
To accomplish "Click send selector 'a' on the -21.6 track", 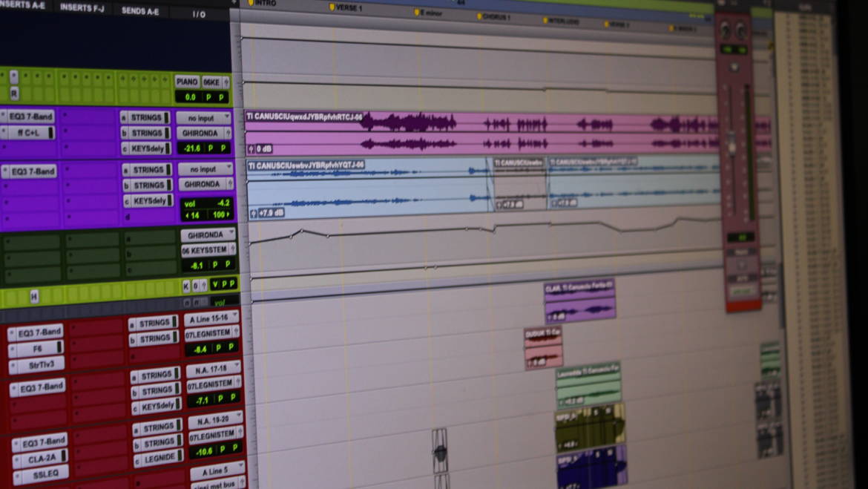I will pyautogui.click(x=123, y=118).
